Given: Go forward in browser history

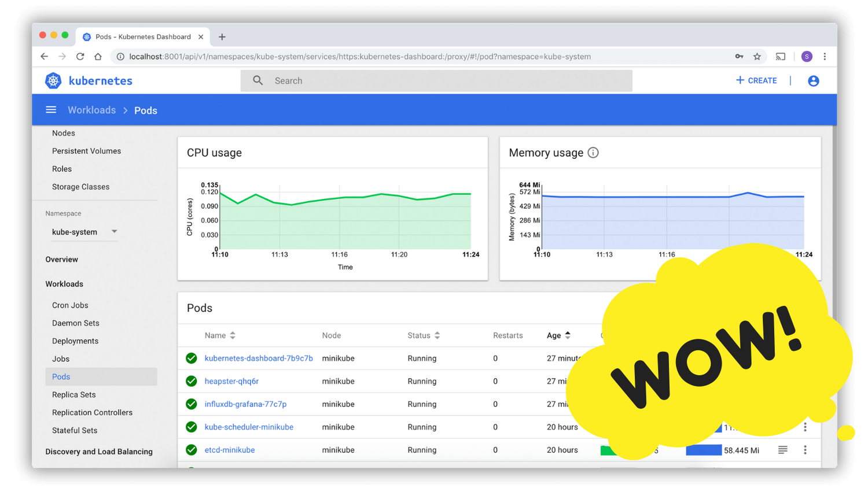Looking at the screenshot, I should coord(62,57).
